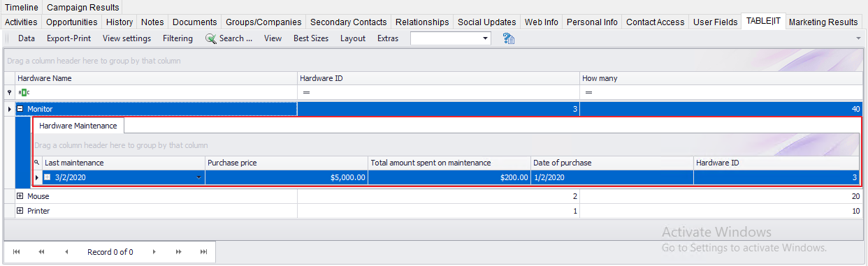Switch to the Notes tab
The height and width of the screenshot is (266, 868).
152,22
